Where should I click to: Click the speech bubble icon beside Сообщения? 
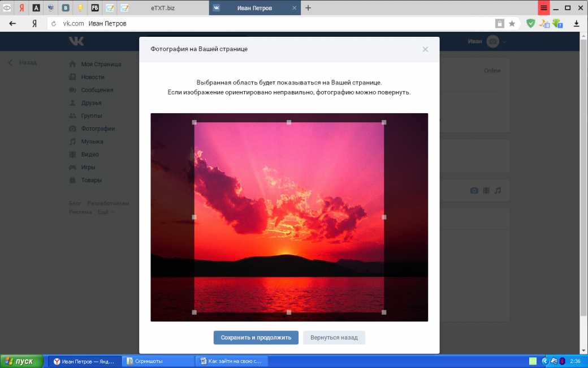click(72, 90)
